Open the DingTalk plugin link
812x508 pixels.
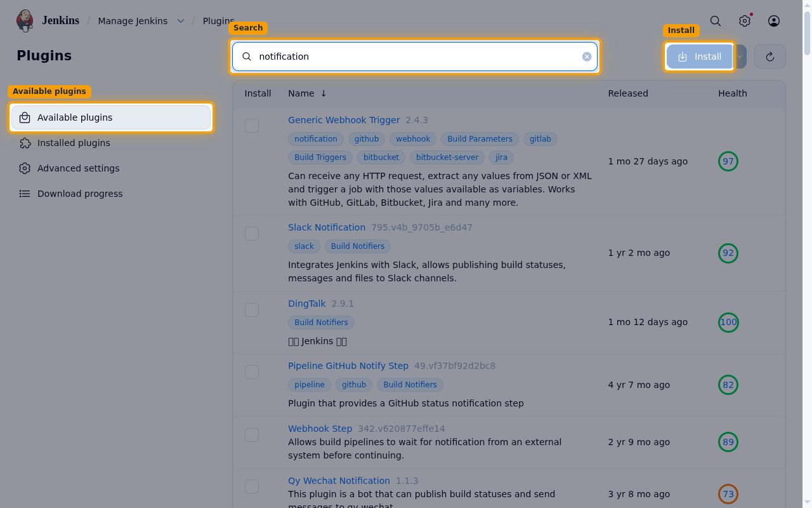coord(307,304)
